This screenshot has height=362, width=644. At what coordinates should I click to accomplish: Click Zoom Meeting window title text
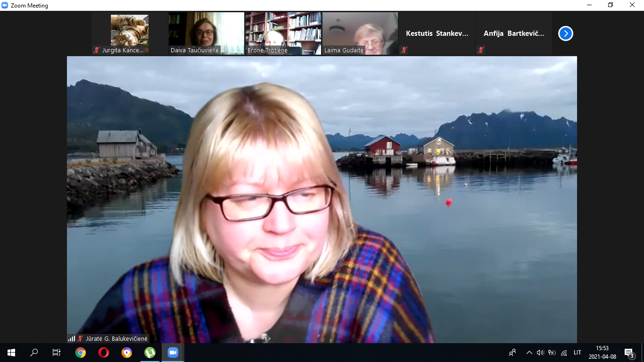point(29,6)
